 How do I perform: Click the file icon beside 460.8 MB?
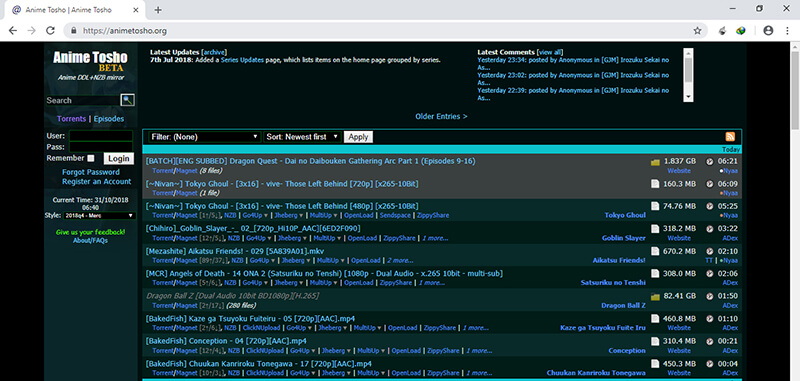[x=655, y=319]
